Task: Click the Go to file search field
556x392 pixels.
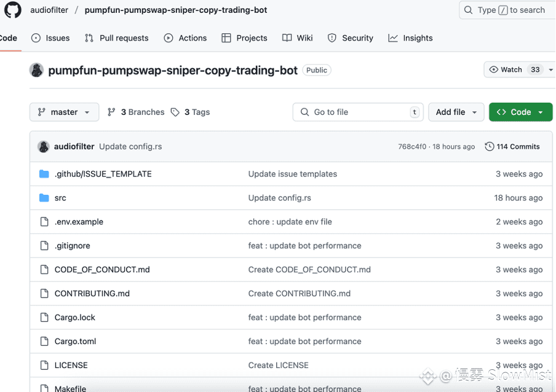Action: tap(358, 112)
